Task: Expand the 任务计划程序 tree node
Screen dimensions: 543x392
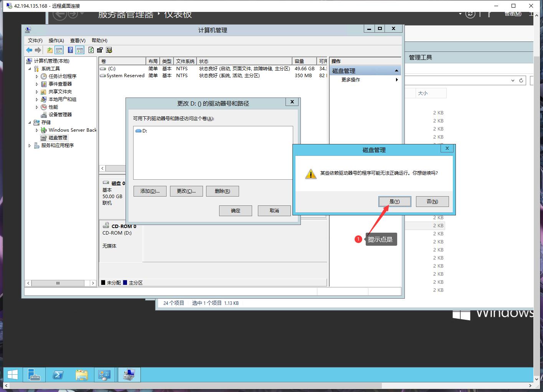Action: click(36, 76)
